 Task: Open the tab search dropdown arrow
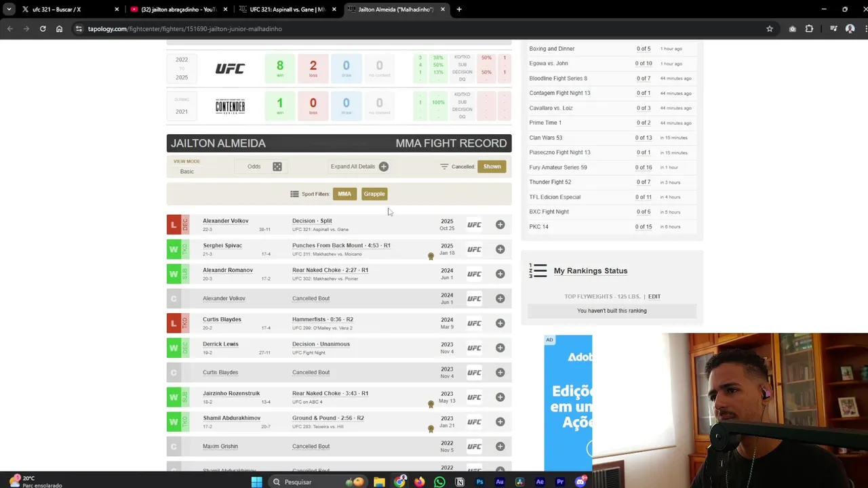(9, 9)
